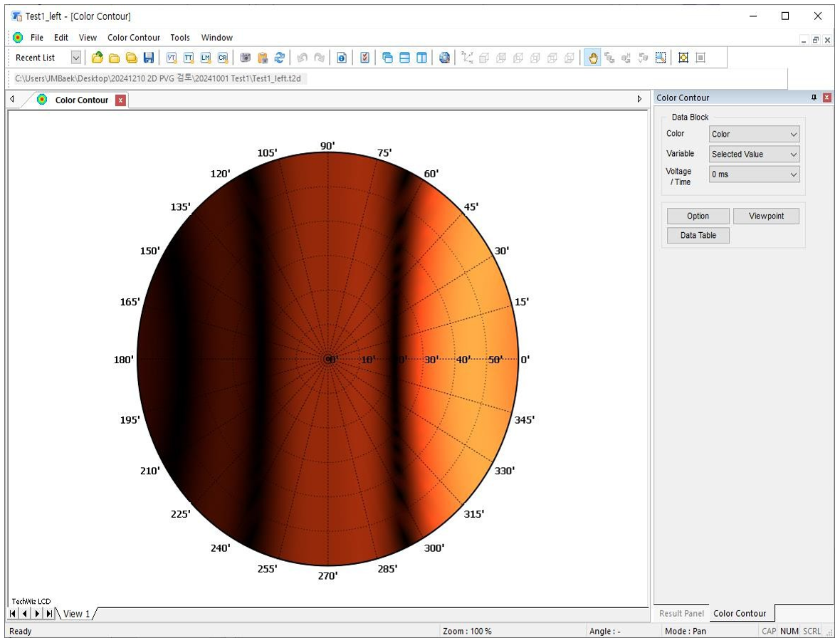Click the refresh arrows icon

click(280, 58)
